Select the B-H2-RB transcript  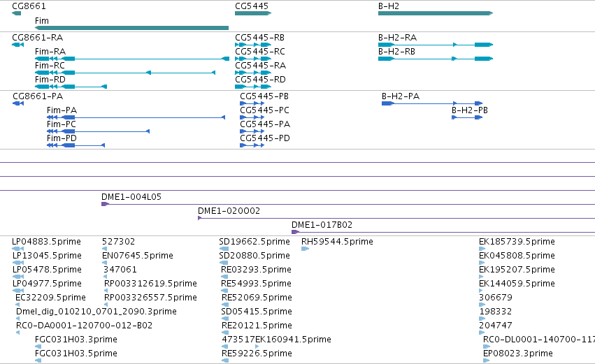pos(436,59)
